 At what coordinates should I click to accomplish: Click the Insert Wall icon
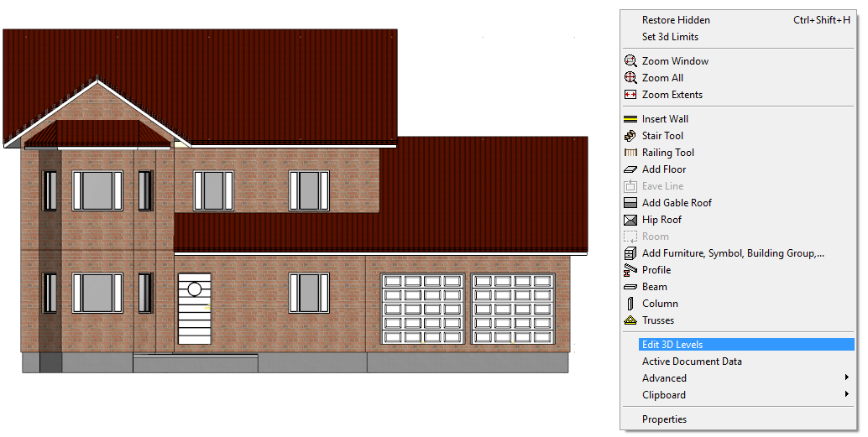(x=630, y=119)
